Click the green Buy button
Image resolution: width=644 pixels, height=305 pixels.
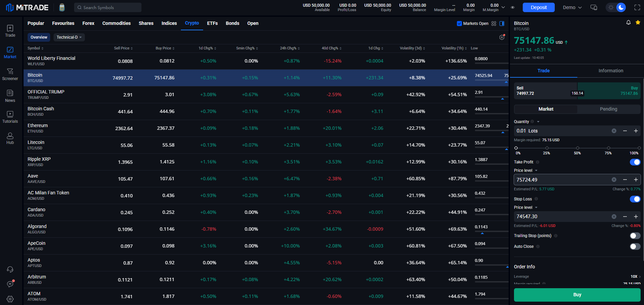577,295
